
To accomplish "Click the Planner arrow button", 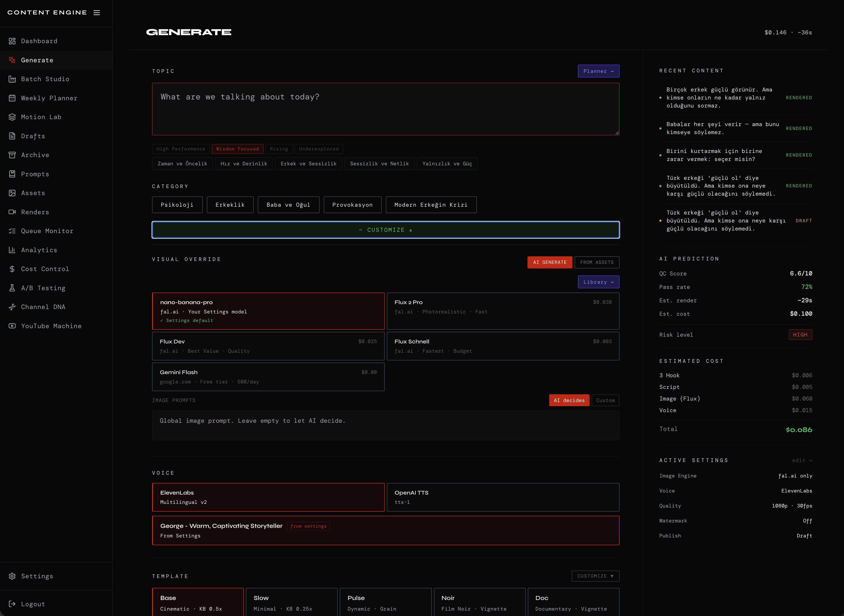I will (598, 71).
